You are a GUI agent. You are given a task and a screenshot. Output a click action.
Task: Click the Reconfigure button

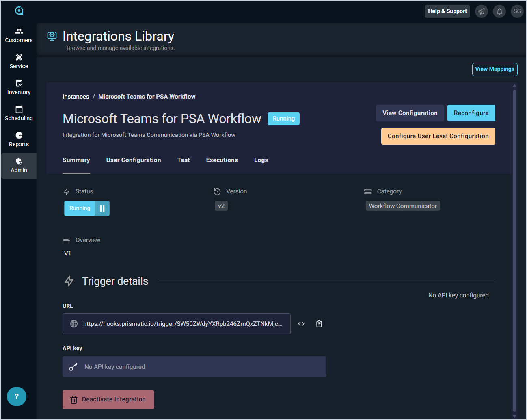471,113
